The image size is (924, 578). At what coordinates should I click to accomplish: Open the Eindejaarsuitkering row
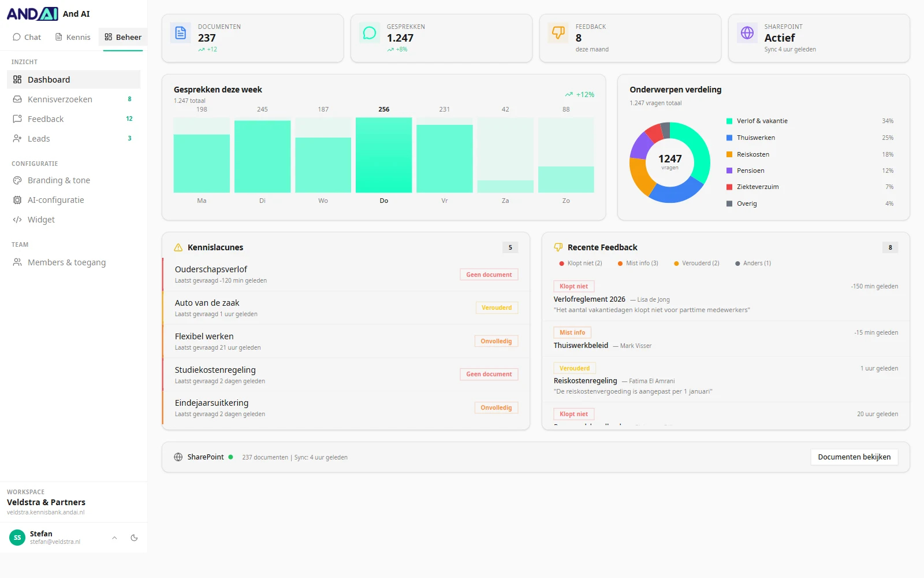coord(346,408)
